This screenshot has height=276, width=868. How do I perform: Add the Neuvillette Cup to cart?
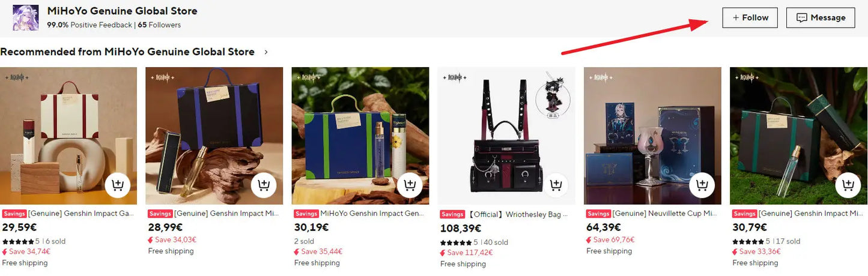[x=702, y=185]
